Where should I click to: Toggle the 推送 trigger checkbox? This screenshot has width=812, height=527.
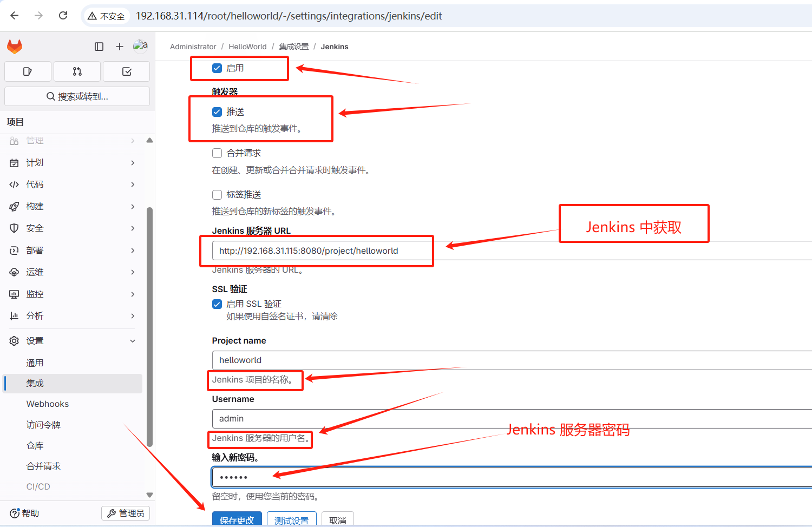(x=217, y=112)
